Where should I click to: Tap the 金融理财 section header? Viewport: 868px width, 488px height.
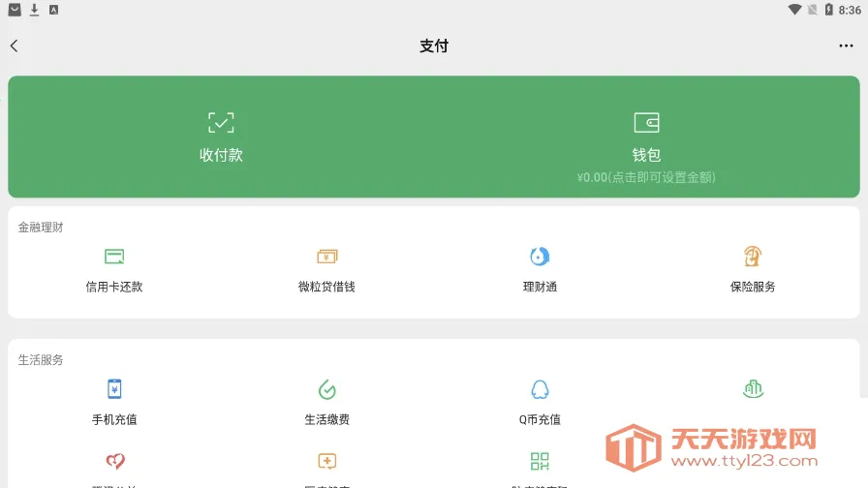coord(41,228)
